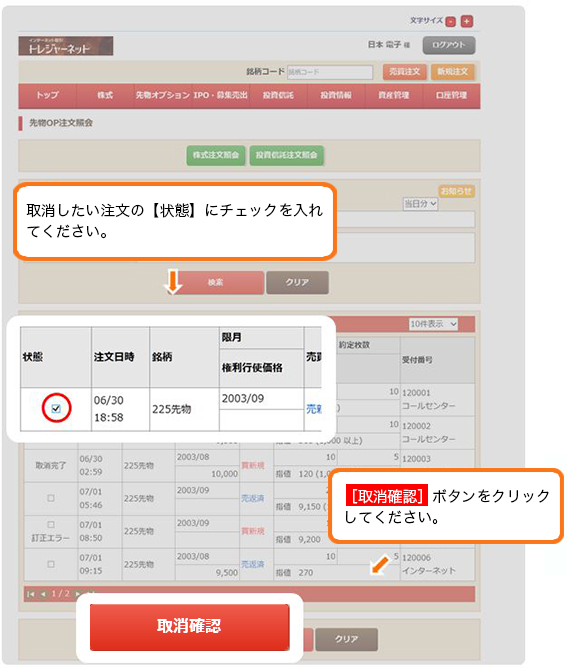Click the ログアウト button
The height and width of the screenshot is (668, 567).
[x=449, y=45]
